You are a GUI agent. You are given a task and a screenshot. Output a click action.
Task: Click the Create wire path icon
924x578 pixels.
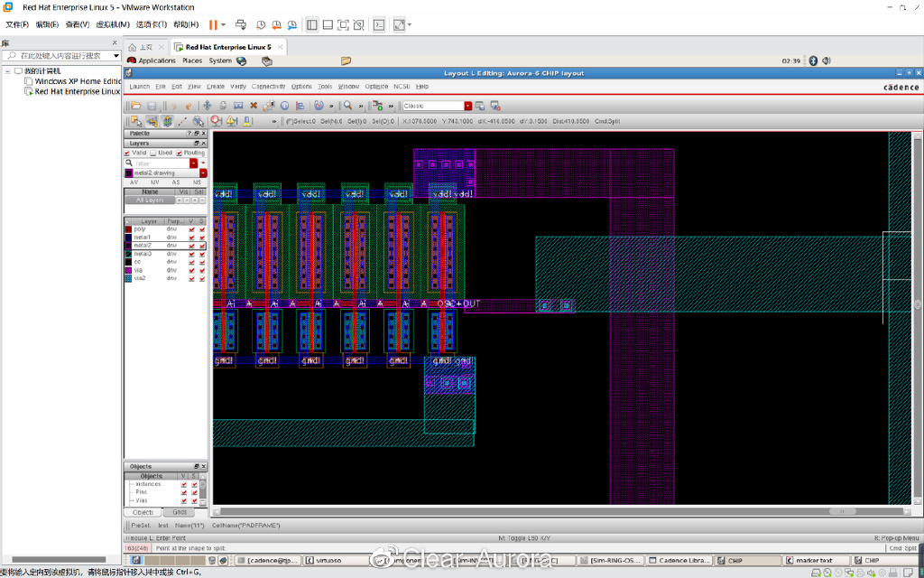click(x=152, y=121)
